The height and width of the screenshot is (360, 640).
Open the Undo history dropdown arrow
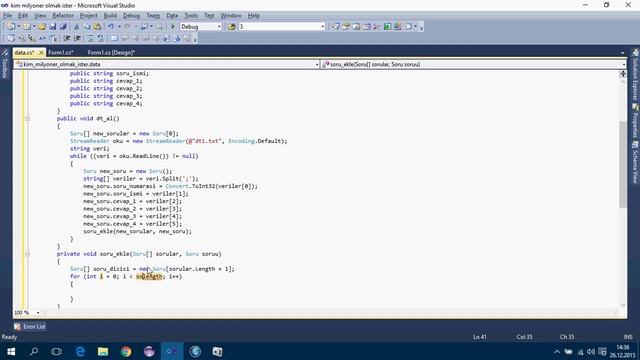(119, 27)
